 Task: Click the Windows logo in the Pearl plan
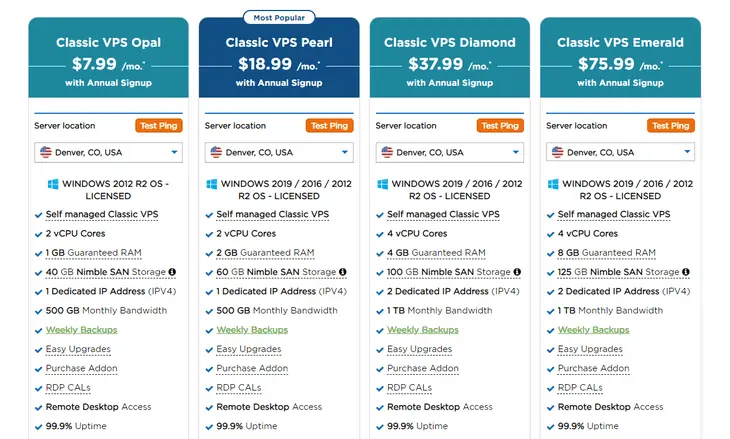click(x=211, y=185)
